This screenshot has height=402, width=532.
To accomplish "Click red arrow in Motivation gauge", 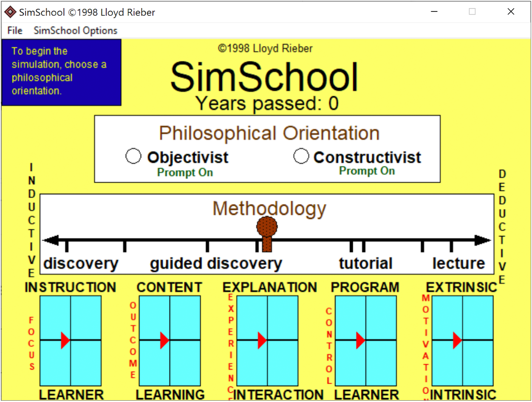I will pyautogui.click(x=457, y=340).
